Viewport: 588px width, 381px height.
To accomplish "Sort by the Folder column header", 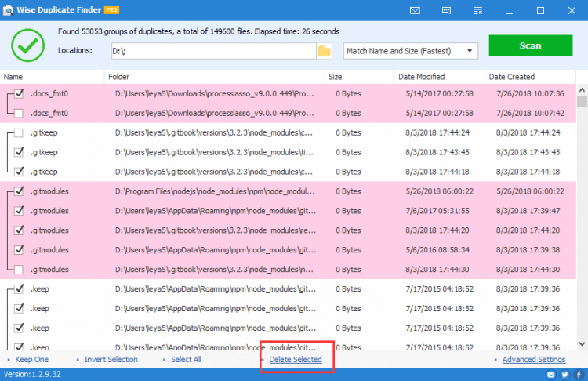I will pos(215,77).
